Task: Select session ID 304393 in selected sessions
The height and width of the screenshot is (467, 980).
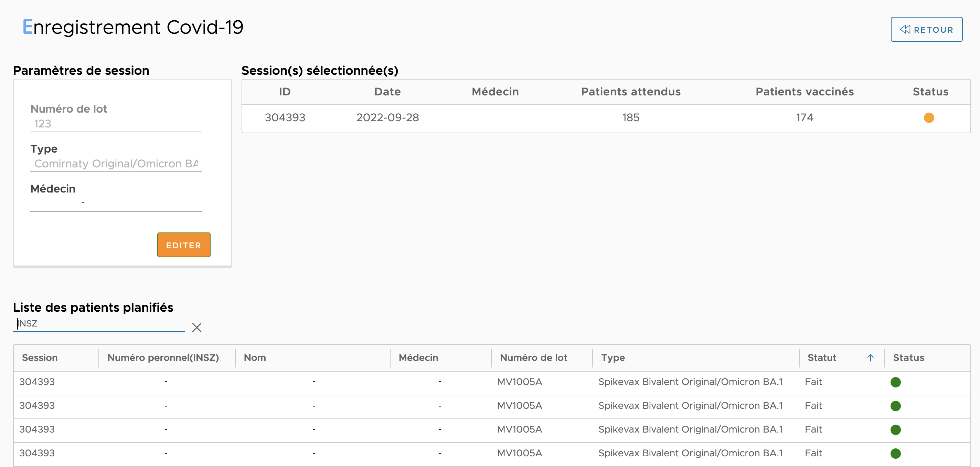Action: [285, 118]
